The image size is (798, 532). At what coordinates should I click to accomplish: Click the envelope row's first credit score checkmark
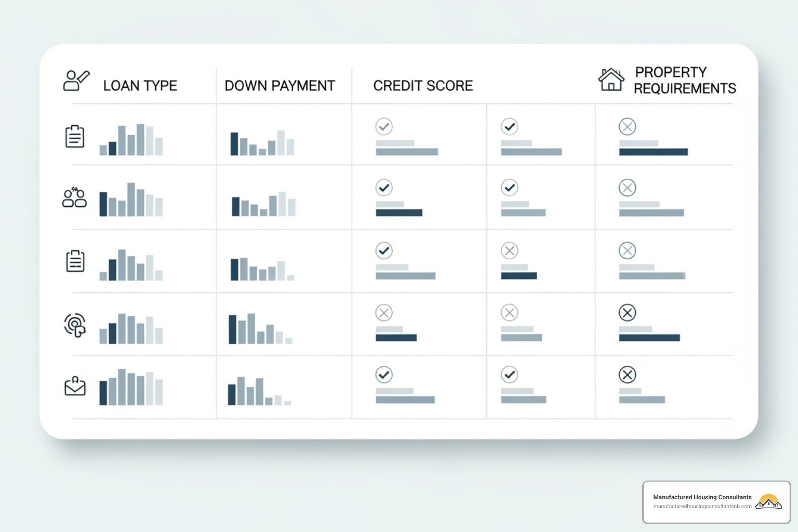point(384,375)
